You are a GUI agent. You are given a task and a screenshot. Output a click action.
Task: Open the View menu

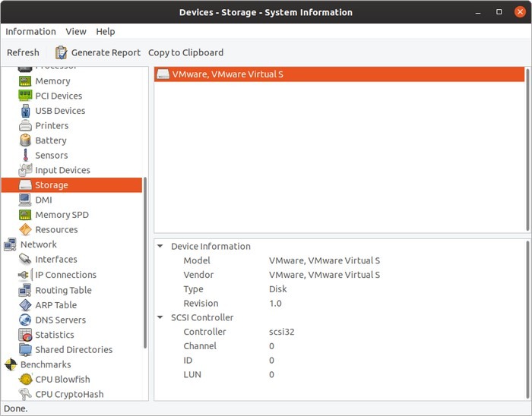tap(76, 31)
